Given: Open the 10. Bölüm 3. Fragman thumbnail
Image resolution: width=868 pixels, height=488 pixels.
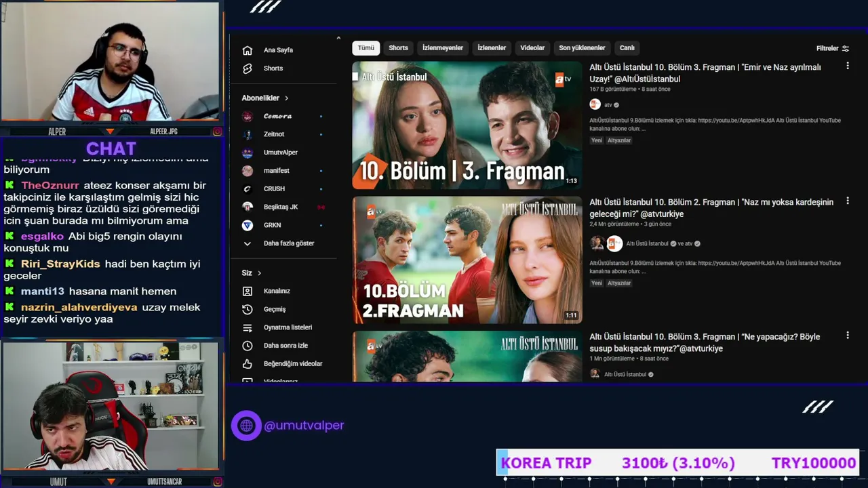Looking at the screenshot, I should (x=467, y=125).
